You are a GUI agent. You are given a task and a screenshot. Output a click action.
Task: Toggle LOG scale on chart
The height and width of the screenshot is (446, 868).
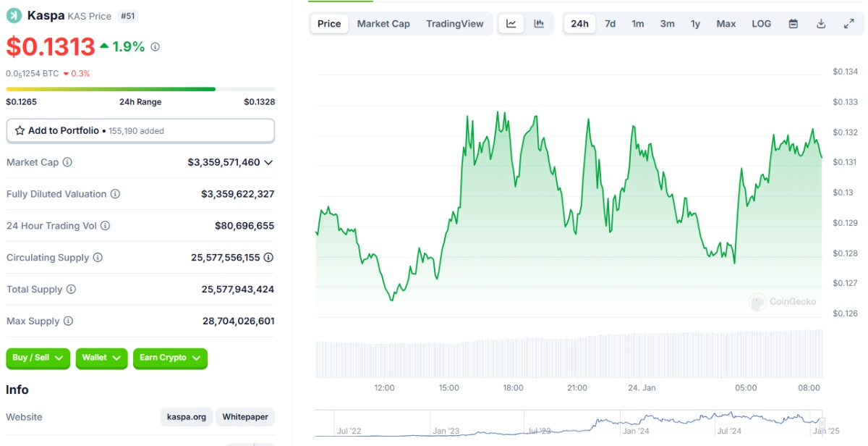pyautogui.click(x=762, y=24)
